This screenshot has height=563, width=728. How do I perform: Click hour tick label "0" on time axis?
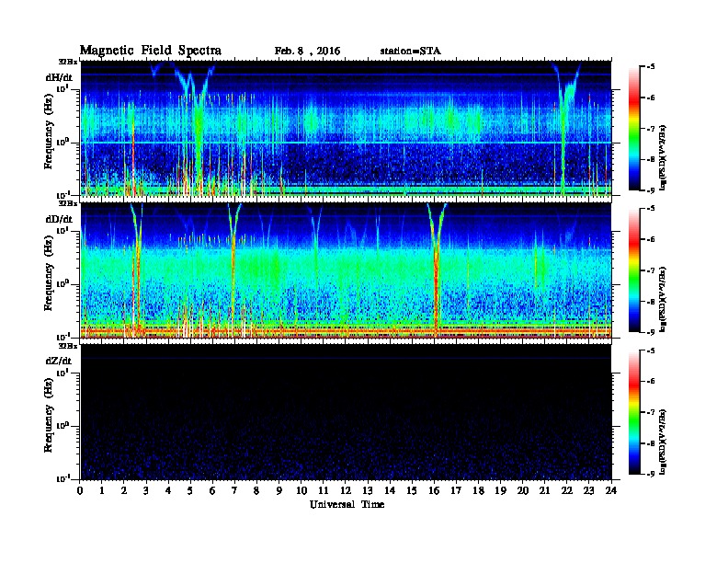(x=80, y=490)
